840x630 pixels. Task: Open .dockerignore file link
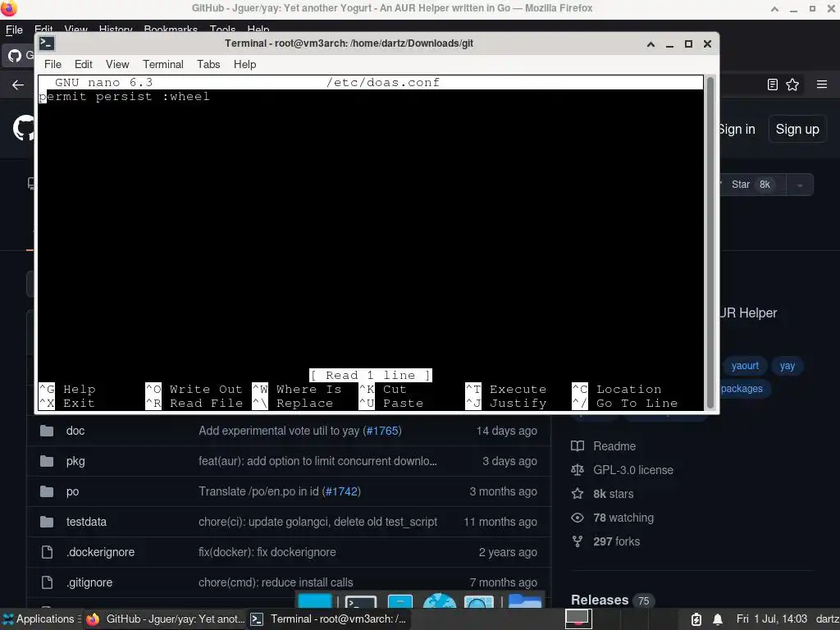[x=100, y=552]
